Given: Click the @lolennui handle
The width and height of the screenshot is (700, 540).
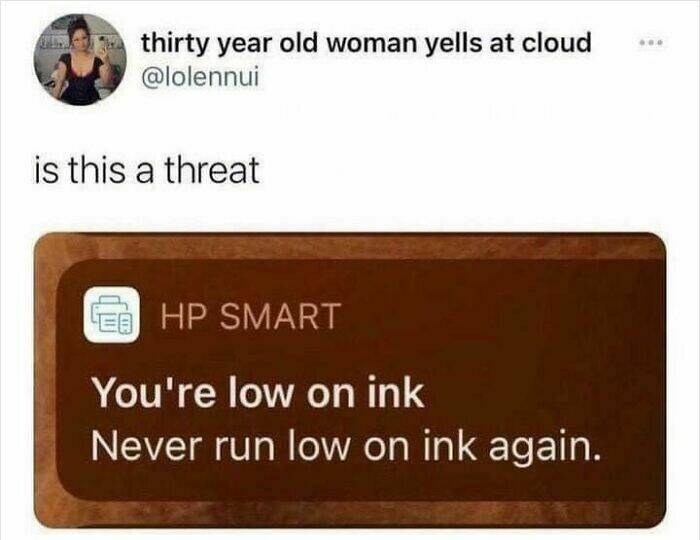Looking at the screenshot, I should 200,77.
